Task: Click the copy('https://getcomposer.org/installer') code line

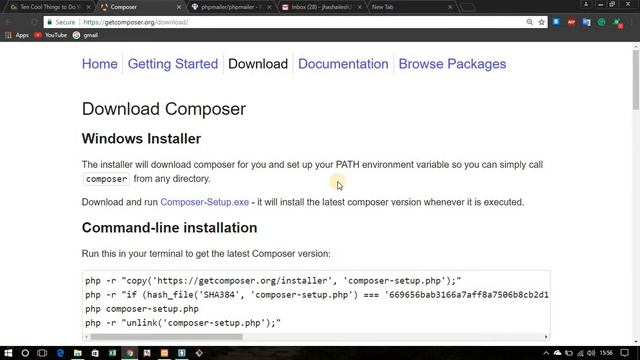Action: [273, 281]
